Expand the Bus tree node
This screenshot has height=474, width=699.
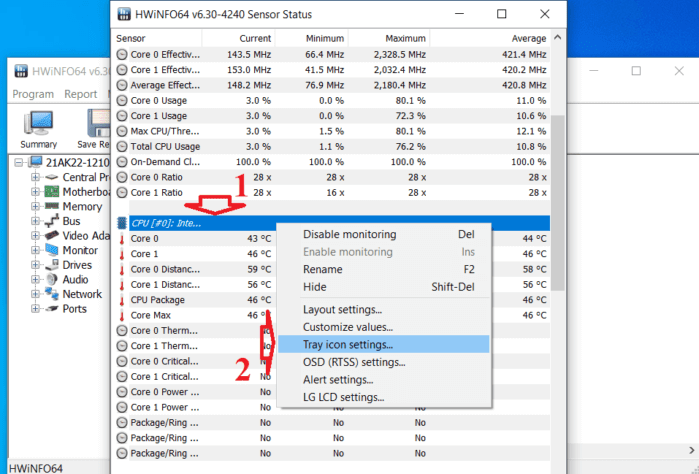coord(35,221)
